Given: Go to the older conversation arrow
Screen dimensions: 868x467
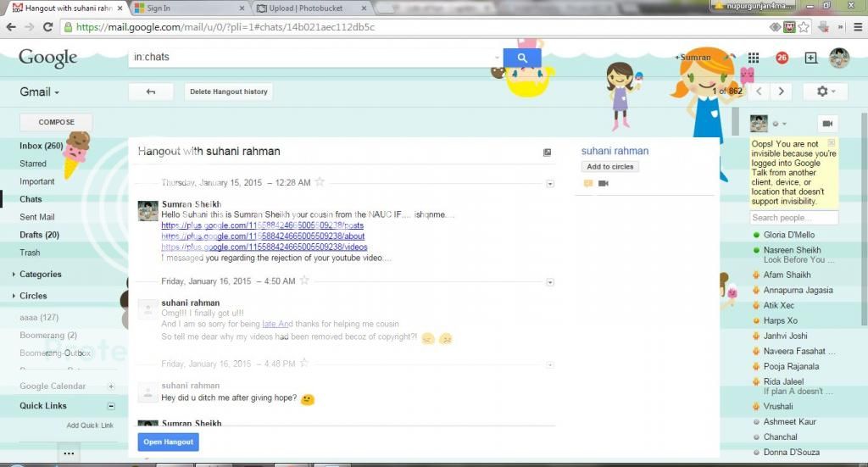Looking at the screenshot, I should 782,92.
